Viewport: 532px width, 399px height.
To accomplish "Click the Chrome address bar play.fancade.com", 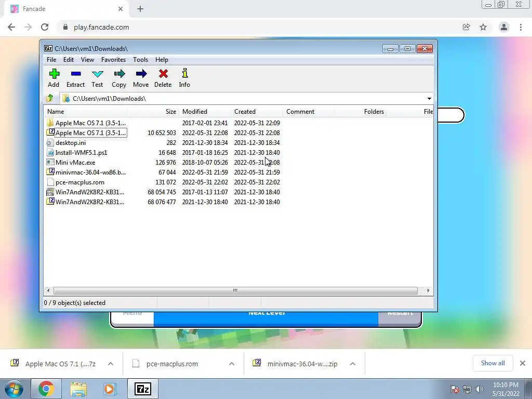I will tap(258, 27).
